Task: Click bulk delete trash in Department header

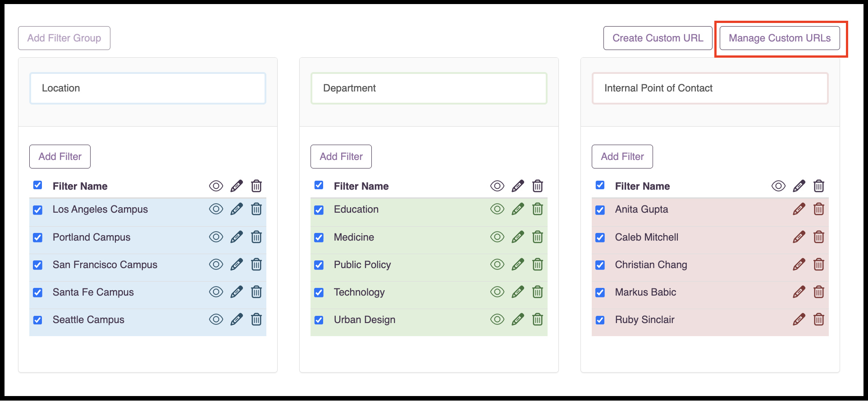Action: [x=538, y=186]
